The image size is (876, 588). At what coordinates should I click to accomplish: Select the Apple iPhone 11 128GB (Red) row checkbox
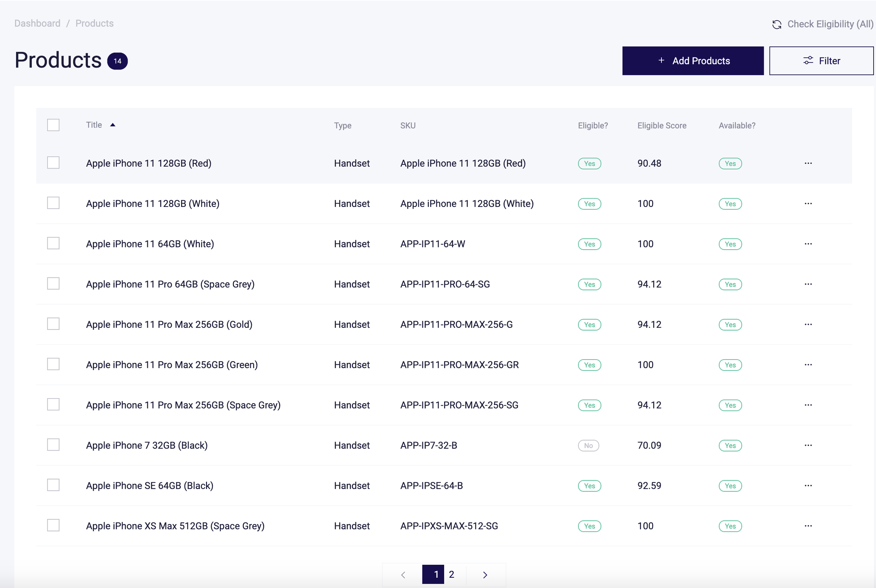coord(53,163)
